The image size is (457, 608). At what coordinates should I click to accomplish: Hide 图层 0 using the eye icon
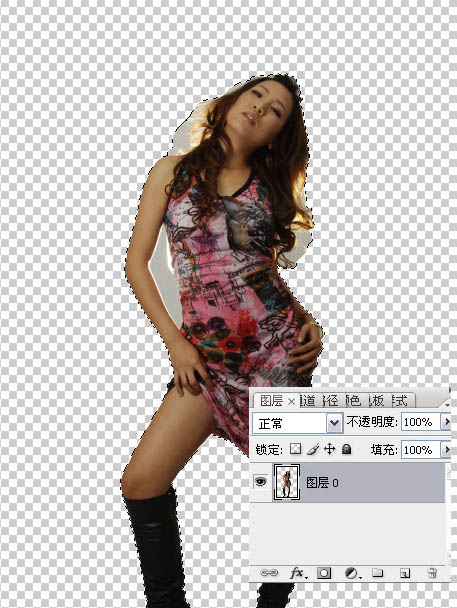260,482
